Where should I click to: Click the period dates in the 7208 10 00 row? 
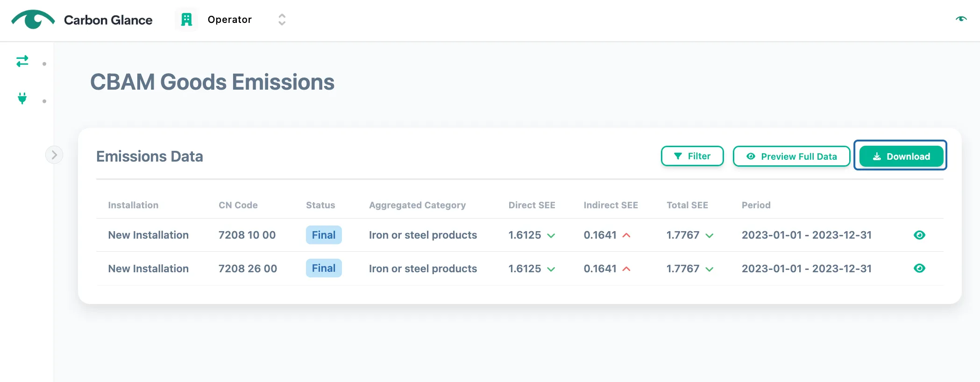tap(807, 235)
